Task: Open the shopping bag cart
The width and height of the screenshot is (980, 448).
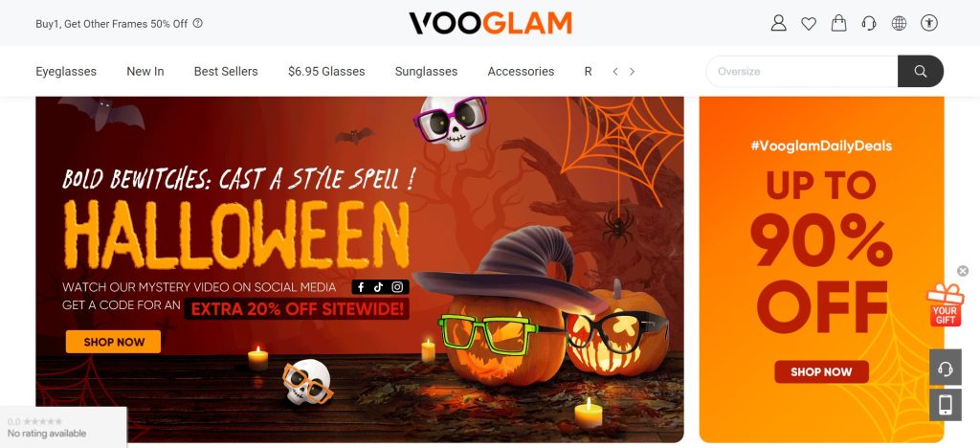Action: point(838,24)
